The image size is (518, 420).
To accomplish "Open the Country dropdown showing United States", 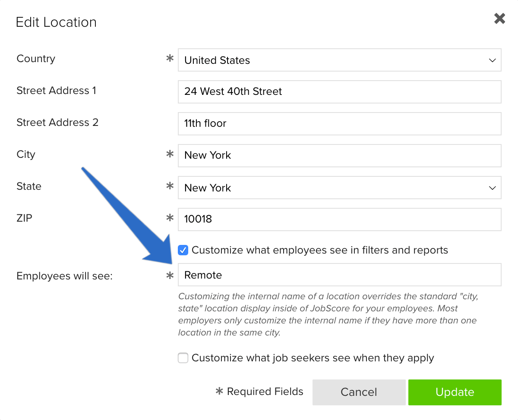I will 339,60.
